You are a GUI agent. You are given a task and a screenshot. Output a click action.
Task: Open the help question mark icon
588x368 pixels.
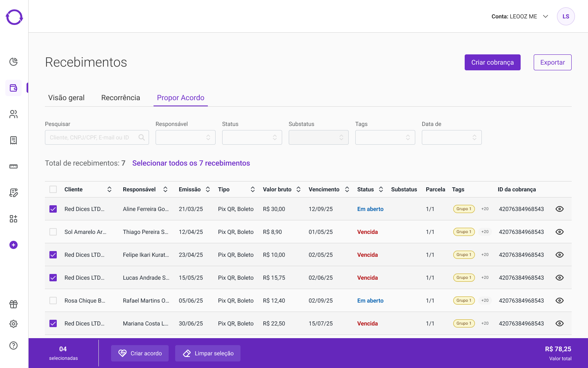point(13,346)
